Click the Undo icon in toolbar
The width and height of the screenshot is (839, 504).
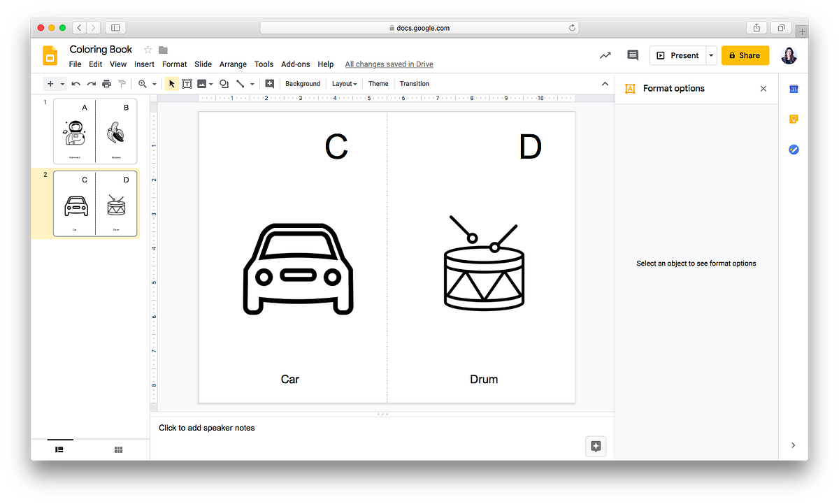(76, 84)
